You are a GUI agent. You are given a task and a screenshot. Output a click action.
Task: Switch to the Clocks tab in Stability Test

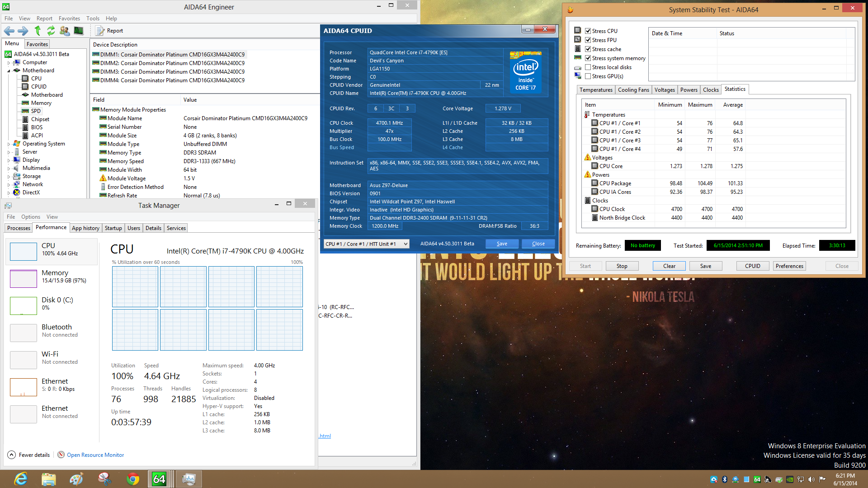pos(711,90)
